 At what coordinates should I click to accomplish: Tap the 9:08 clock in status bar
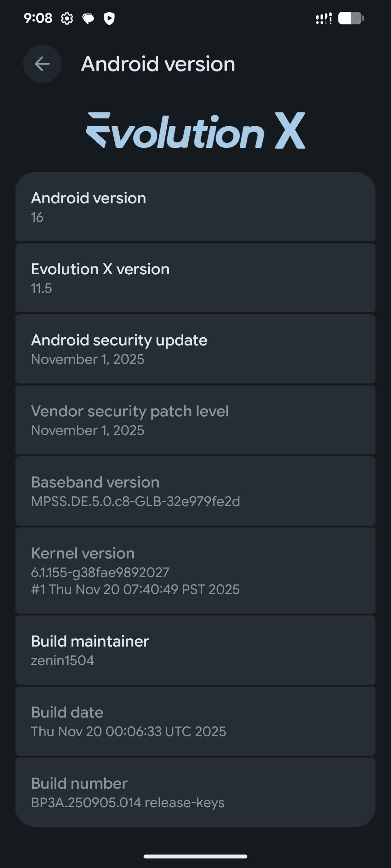(38, 18)
